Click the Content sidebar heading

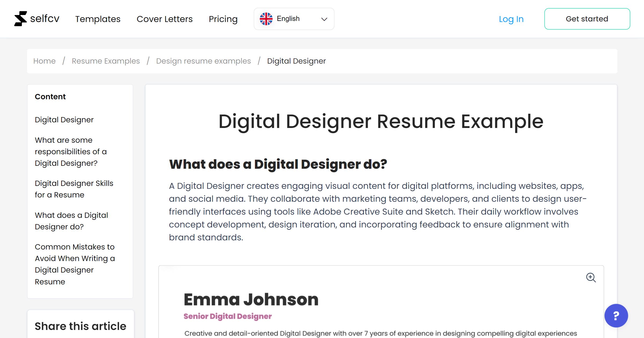pyautogui.click(x=50, y=97)
